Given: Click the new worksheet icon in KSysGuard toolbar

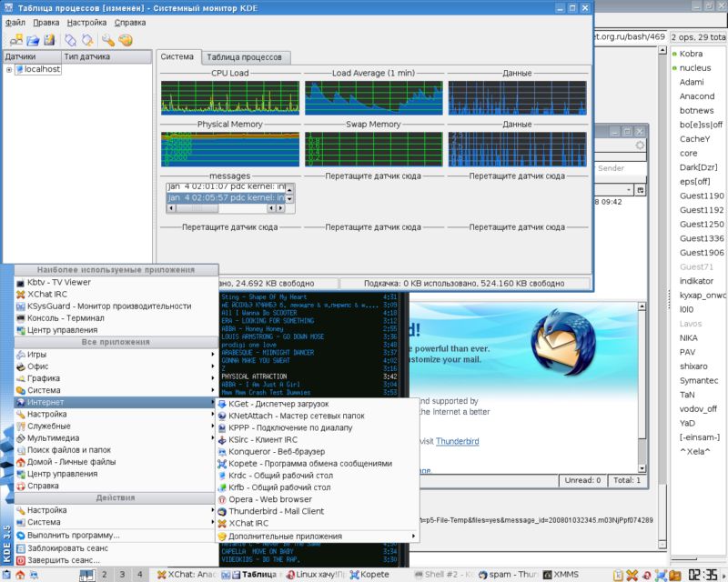Looking at the screenshot, I should 15,40.
